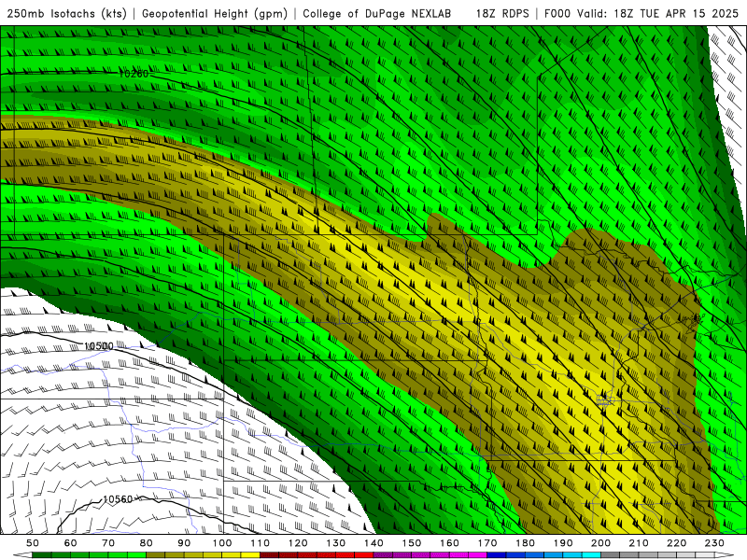Click the '250mb Isotachs (kts)' title text
The height and width of the screenshot is (560, 747).
click(66, 13)
